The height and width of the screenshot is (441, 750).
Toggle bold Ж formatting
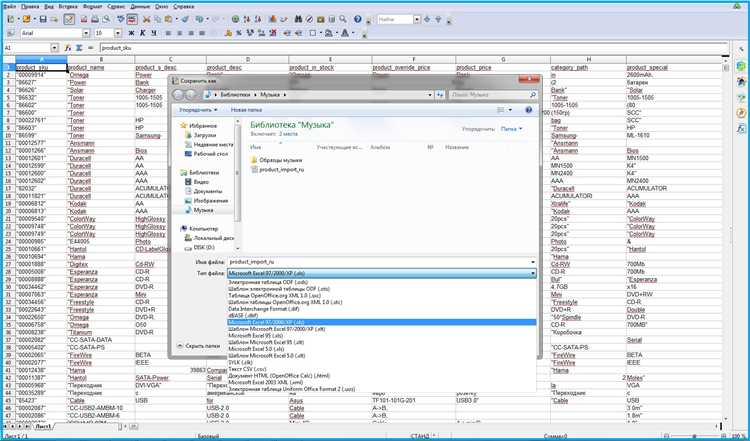132,33
